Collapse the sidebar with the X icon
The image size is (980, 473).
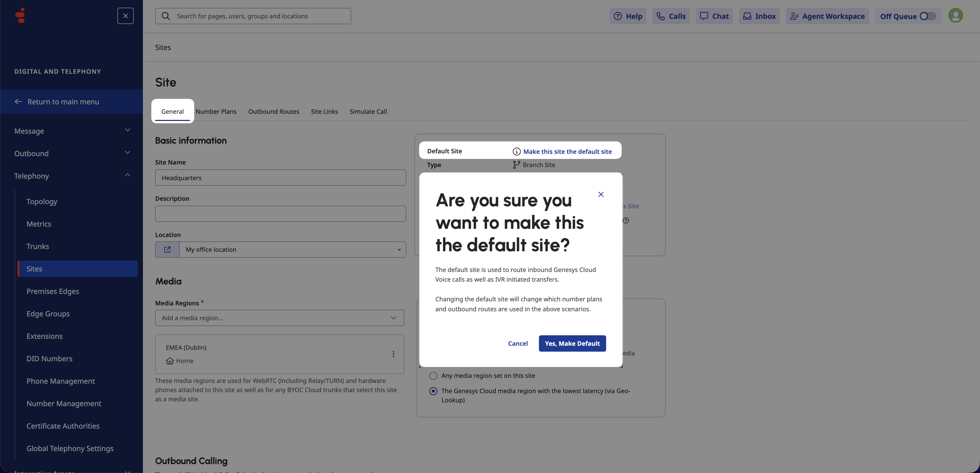pos(125,16)
